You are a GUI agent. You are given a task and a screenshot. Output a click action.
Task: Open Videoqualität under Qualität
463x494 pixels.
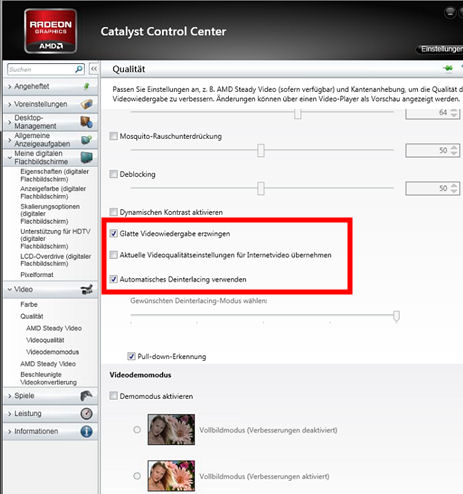point(45,340)
